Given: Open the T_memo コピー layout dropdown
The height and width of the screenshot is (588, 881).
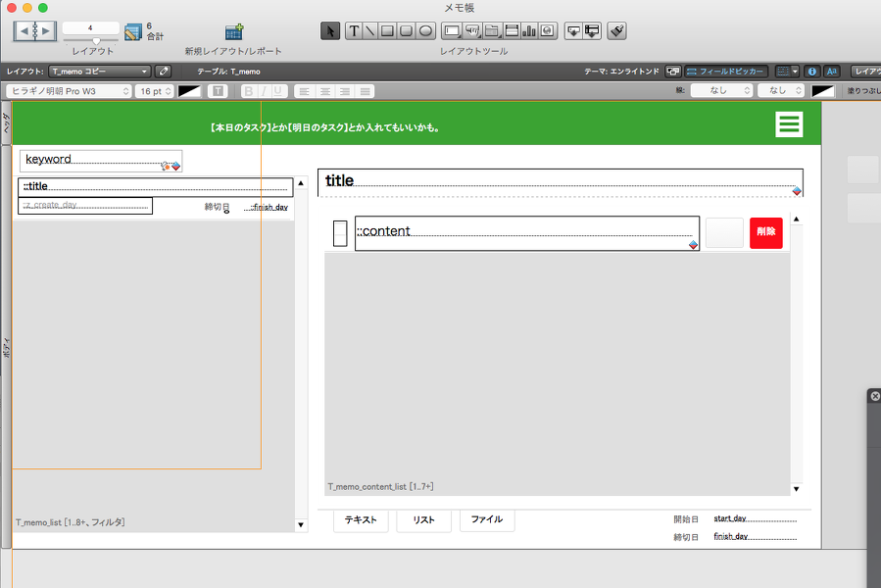Looking at the screenshot, I should (x=99, y=72).
